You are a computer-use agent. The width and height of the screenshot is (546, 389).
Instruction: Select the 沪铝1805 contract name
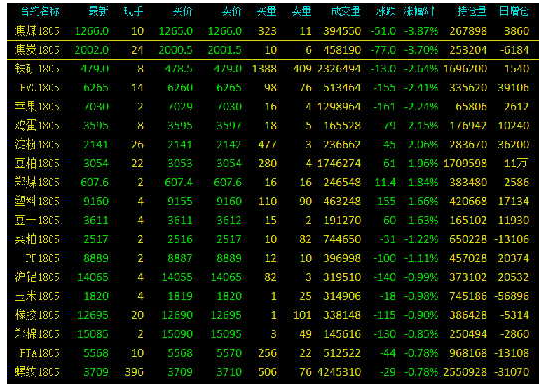click(37, 277)
